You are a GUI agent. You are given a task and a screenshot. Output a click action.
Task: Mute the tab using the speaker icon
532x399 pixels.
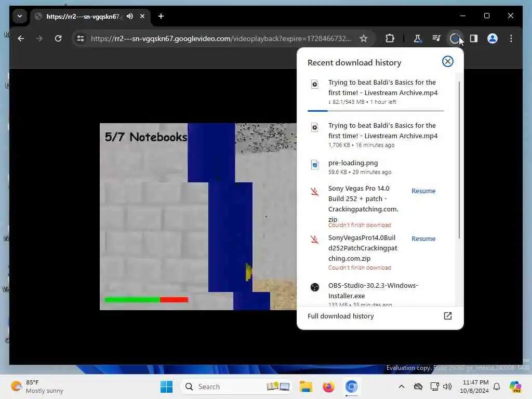[129, 16]
